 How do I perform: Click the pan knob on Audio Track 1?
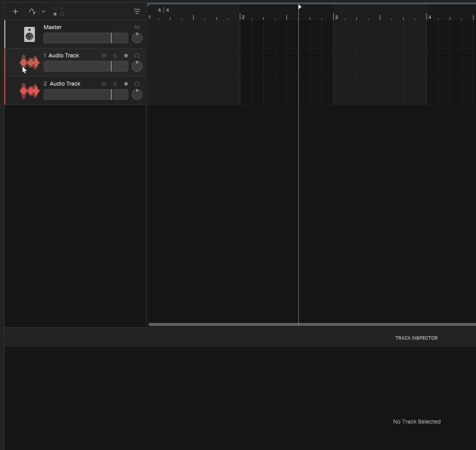137,66
